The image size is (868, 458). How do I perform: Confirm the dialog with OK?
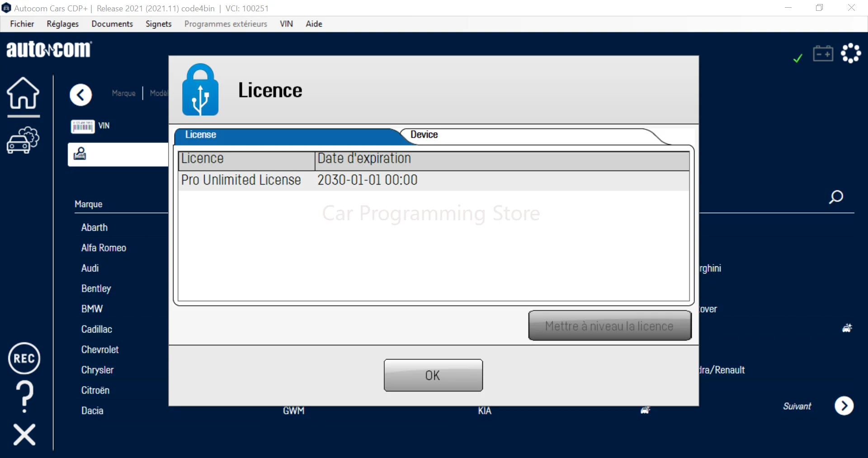point(433,375)
